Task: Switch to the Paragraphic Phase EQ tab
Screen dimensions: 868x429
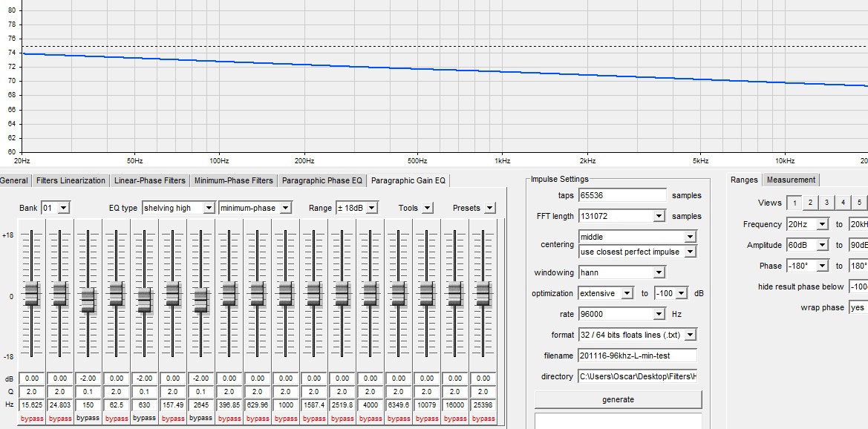Action: click(x=322, y=180)
